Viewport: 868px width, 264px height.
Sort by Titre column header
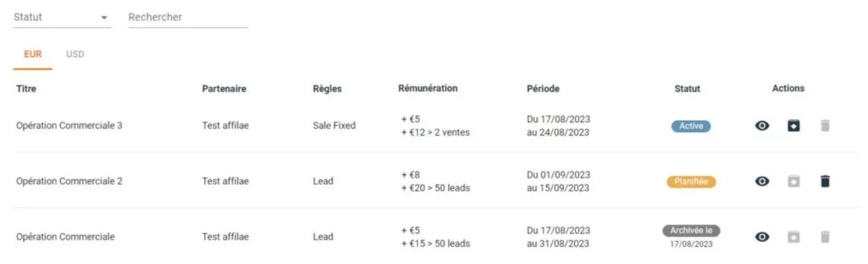(x=27, y=89)
